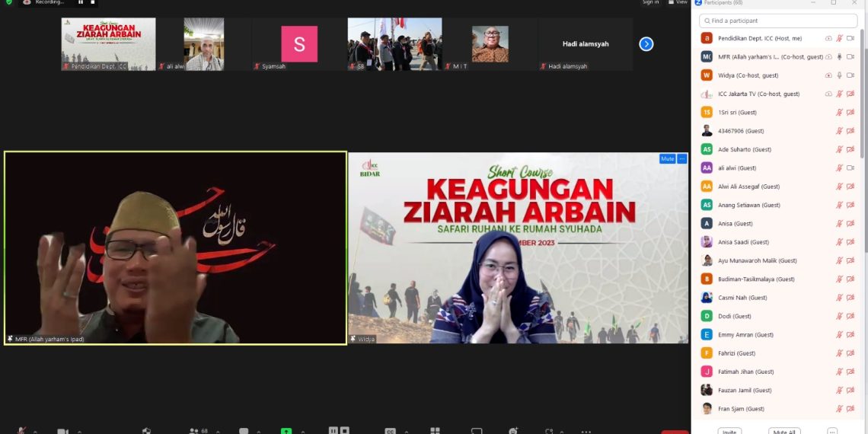The width and height of the screenshot is (868, 434).
Task: Click camera-off icon for 1Sri sri
Action: [x=850, y=113]
